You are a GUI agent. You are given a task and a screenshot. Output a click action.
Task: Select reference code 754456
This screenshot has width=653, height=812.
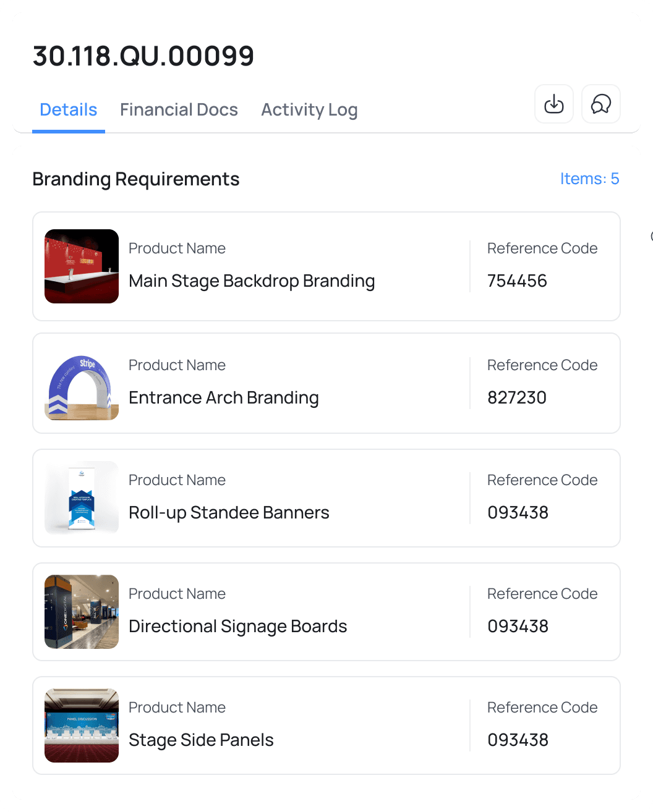pyautogui.click(x=517, y=281)
